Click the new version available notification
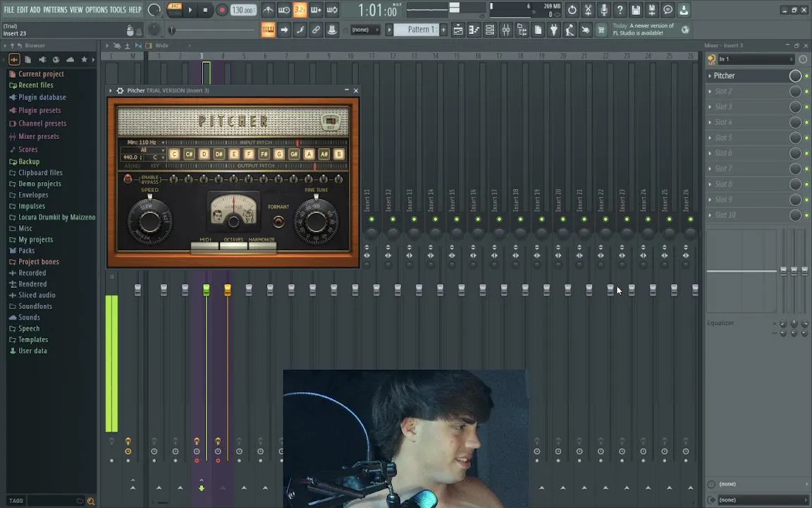This screenshot has height=508, width=812. tap(651, 30)
